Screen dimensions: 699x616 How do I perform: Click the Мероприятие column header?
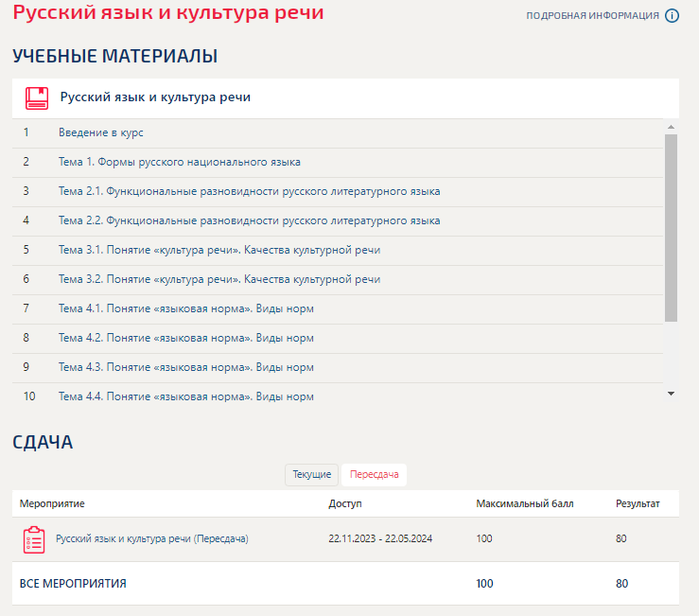tap(52, 503)
